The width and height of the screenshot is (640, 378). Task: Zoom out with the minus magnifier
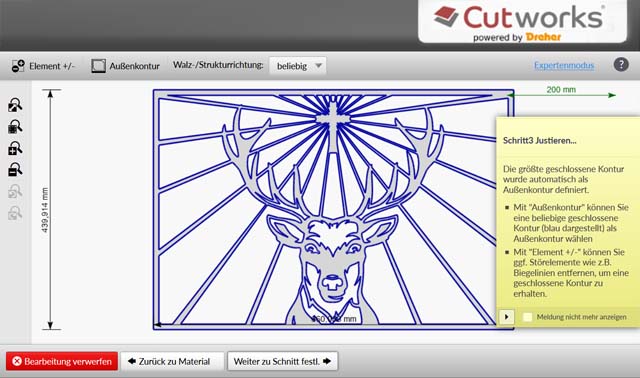[15, 169]
